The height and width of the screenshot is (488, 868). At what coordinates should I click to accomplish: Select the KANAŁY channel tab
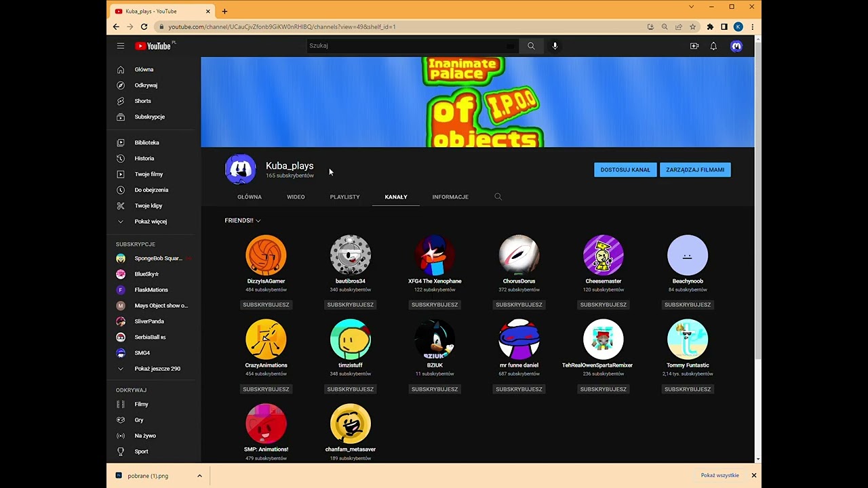coord(396,197)
